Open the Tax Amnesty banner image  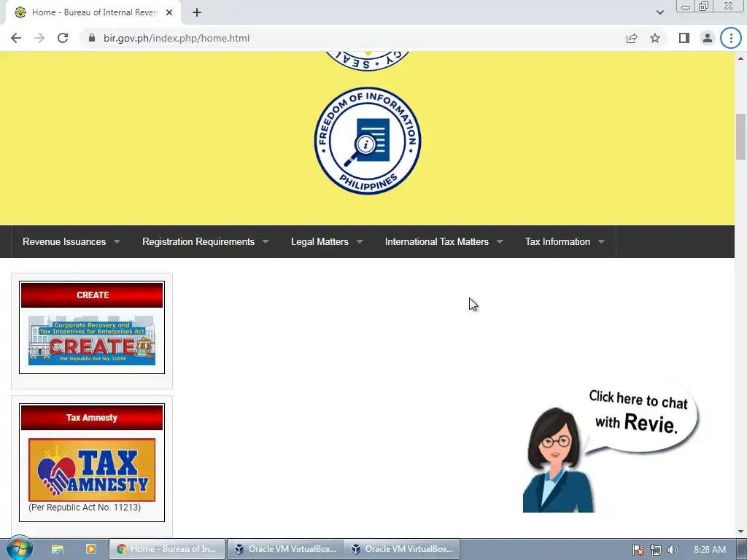pyautogui.click(x=92, y=470)
